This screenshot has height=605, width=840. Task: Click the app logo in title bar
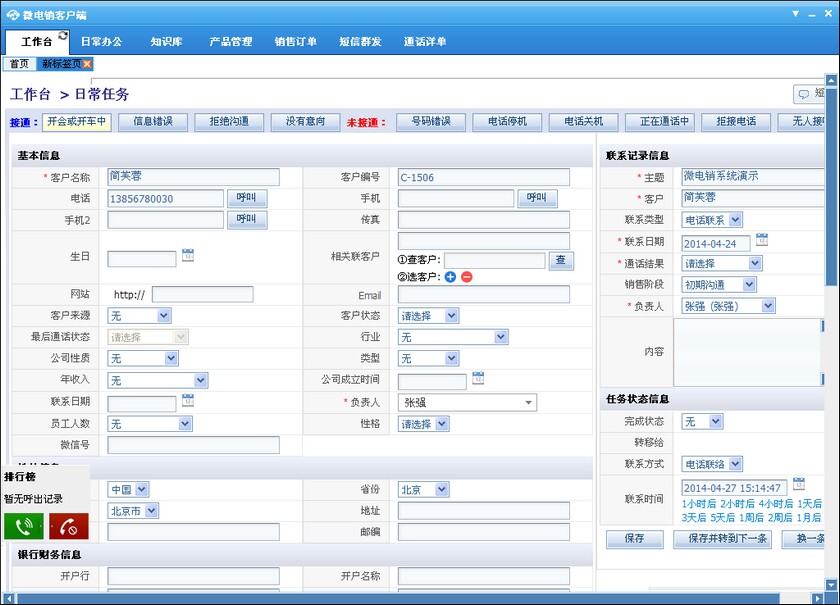tap(12, 15)
